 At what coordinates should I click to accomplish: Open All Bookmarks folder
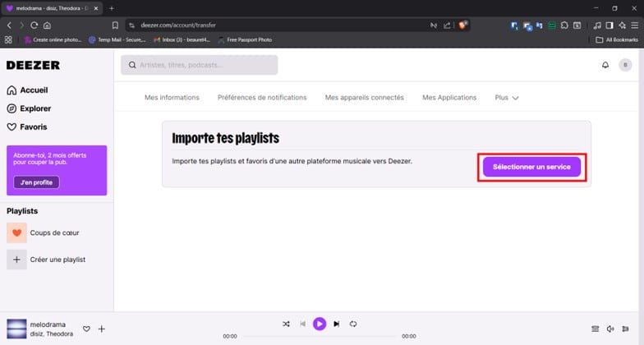point(617,39)
